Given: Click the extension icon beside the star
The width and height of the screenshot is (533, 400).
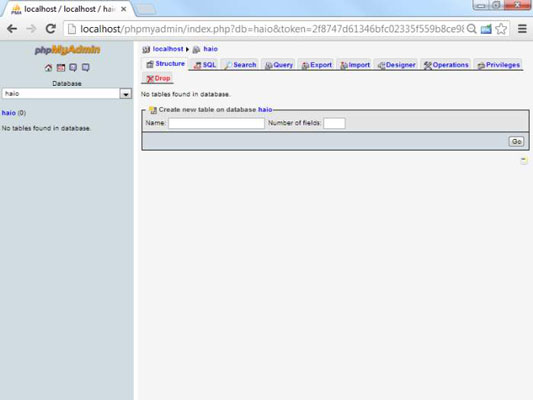Looking at the screenshot, I should 486,29.
